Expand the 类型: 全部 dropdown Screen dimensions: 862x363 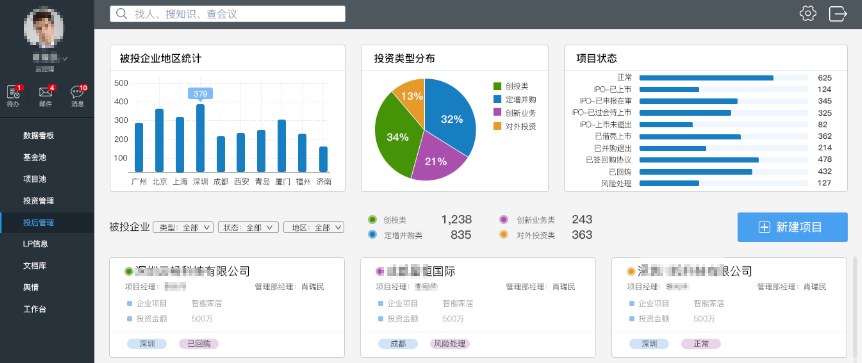(183, 227)
